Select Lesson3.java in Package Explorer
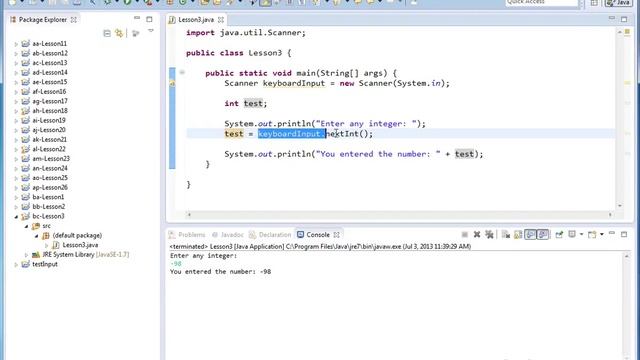This screenshot has height=360, width=640. click(80, 245)
